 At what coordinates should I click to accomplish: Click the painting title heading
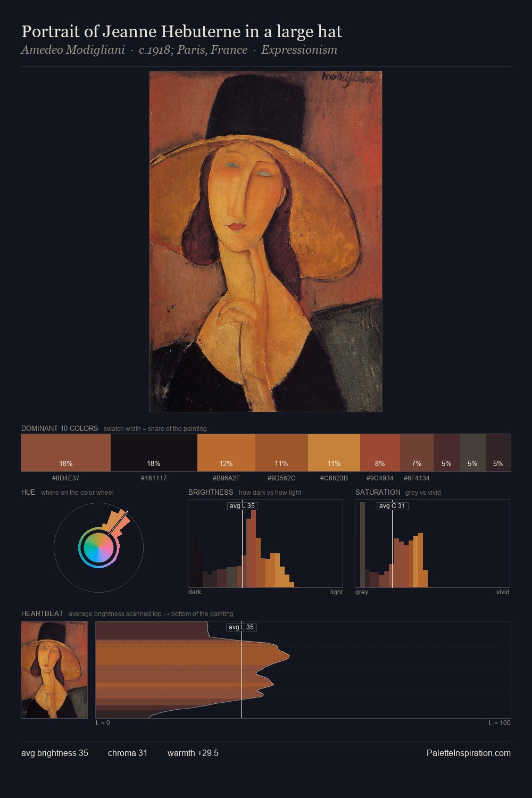pyautogui.click(x=181, y=31)
